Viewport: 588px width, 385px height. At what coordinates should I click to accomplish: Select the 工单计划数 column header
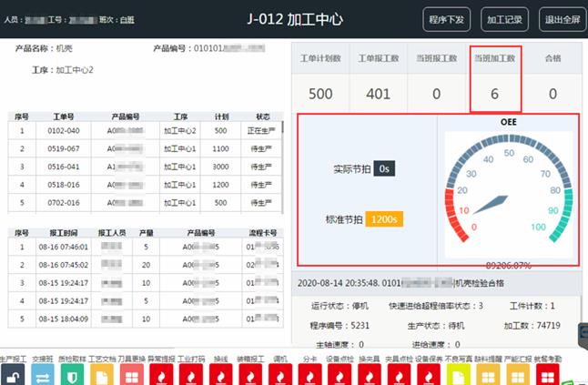click(x=320, y=58)
